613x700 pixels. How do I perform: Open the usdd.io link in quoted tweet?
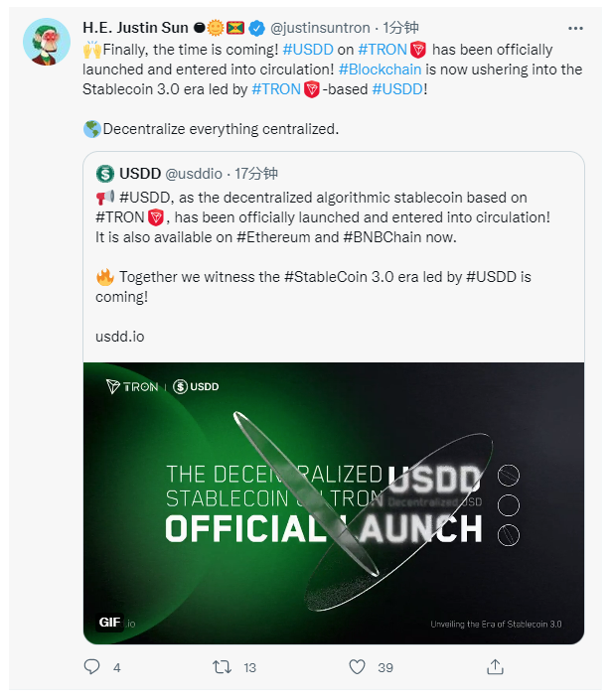(x=120, y=336)
